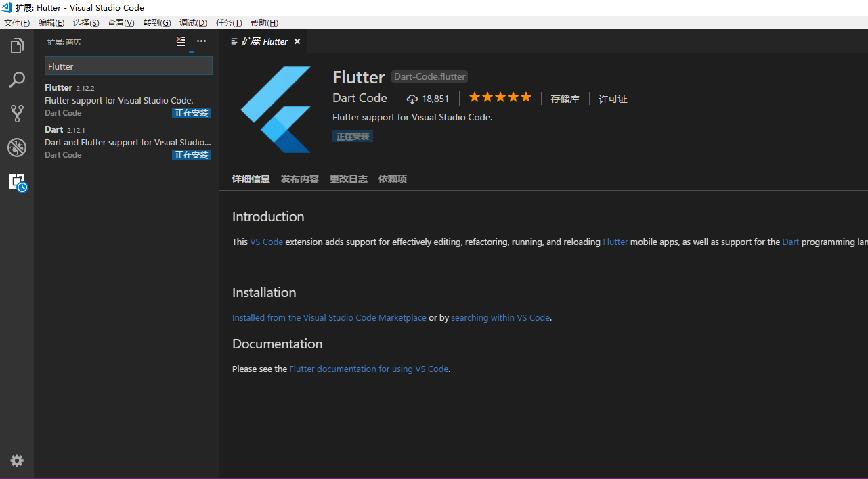
Task: Click the Dart Code publisher name
Action: [360, 98]
